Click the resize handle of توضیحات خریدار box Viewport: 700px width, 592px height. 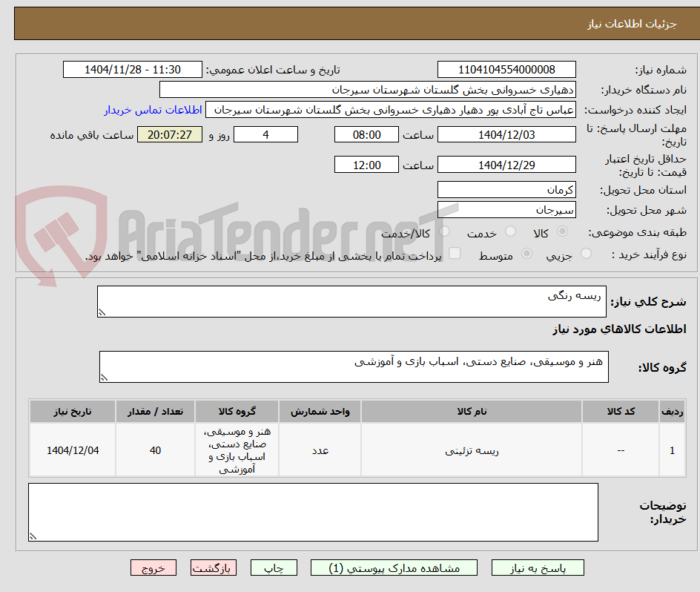(x=33, y=536)
